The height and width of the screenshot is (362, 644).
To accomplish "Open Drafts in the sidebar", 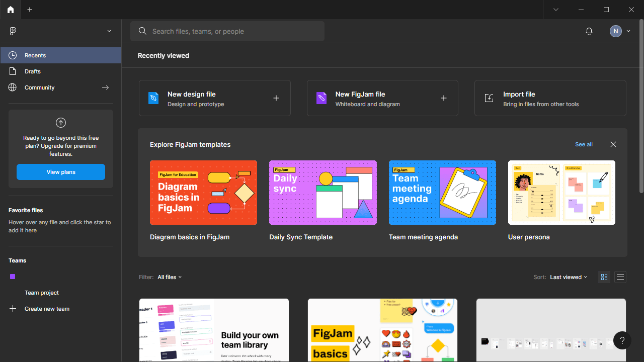I will coord(61,71).
